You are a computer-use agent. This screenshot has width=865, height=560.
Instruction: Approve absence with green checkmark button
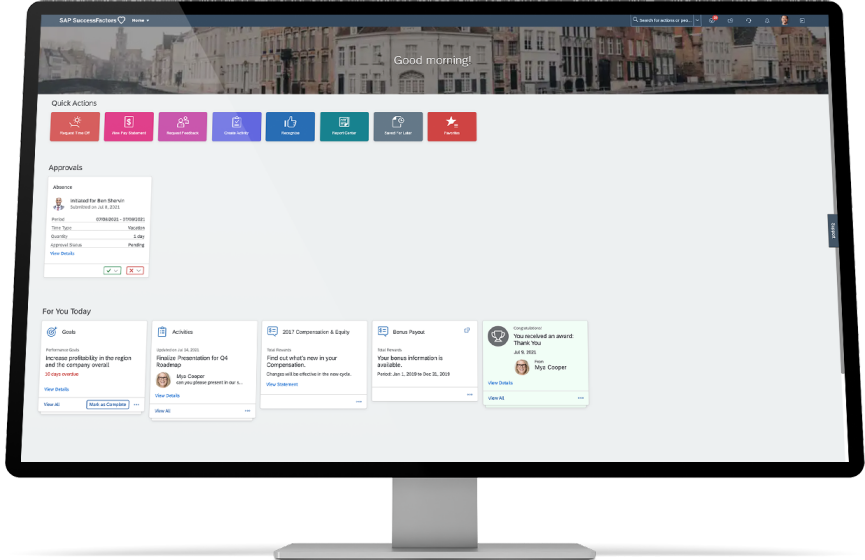click(112, 270)
